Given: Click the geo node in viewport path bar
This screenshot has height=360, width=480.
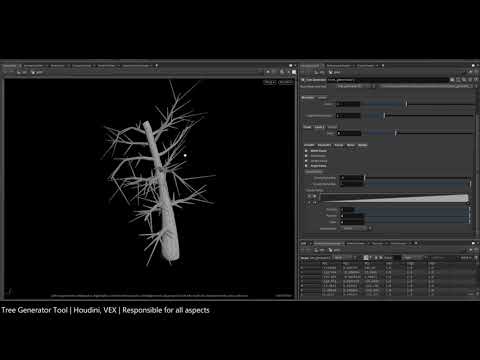Looking at the screenshot, I should [x=38, y=72].
